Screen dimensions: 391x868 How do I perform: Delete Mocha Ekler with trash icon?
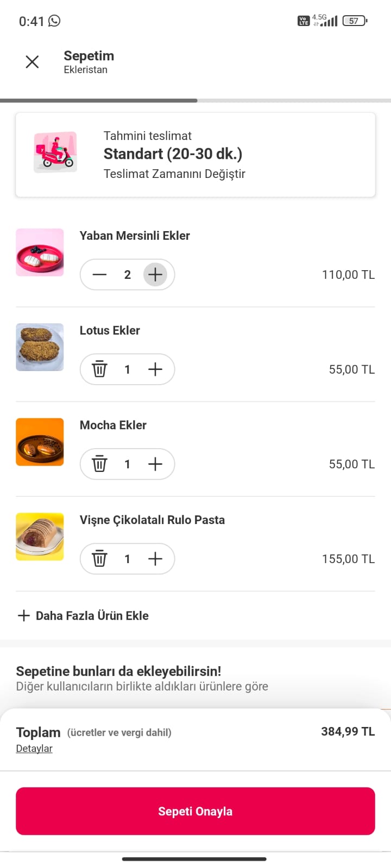[x=99, y=464]
